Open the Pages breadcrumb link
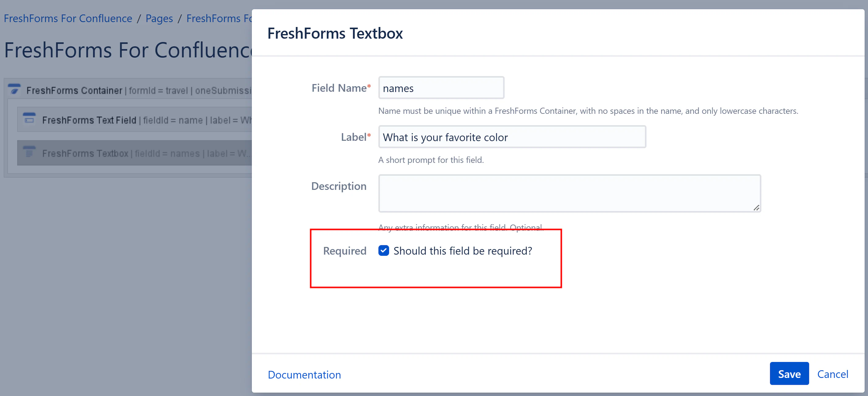 (x=159, y=18)
